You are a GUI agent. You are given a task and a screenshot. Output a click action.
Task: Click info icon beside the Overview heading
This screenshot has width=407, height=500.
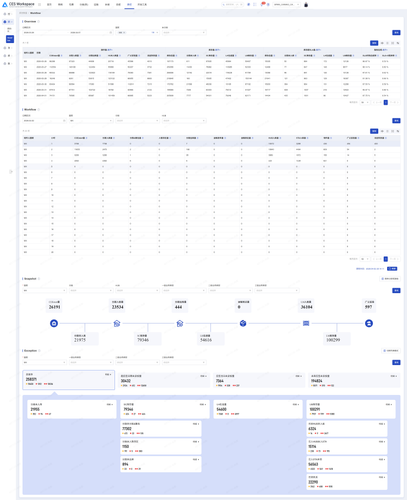(39, 21)
